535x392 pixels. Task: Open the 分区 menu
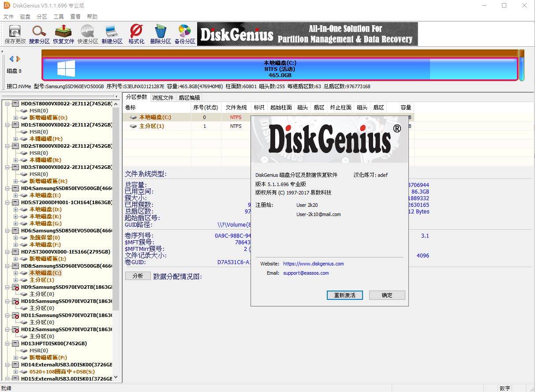(x=42, y=16)
